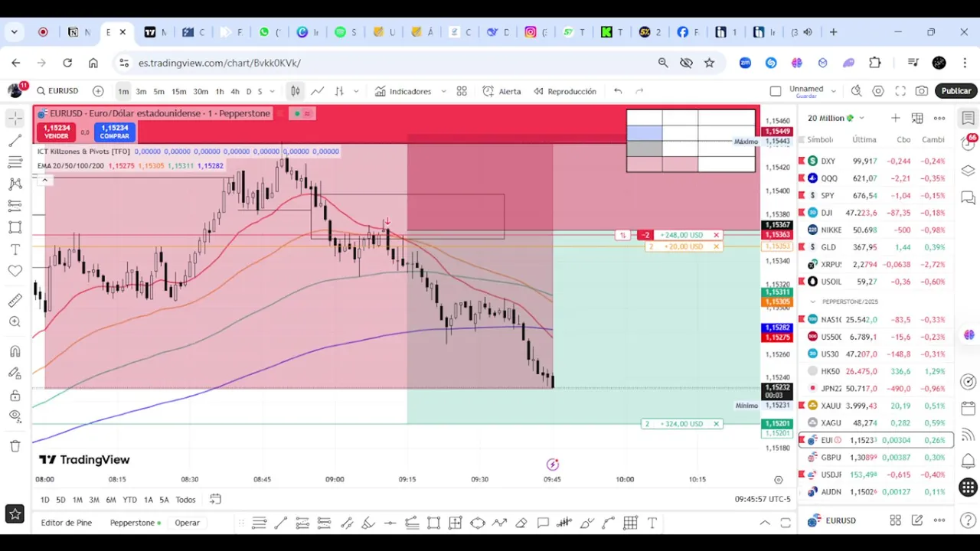Delete drawings with the trash icon
The image size is (980, 551).
click(15, 446)
